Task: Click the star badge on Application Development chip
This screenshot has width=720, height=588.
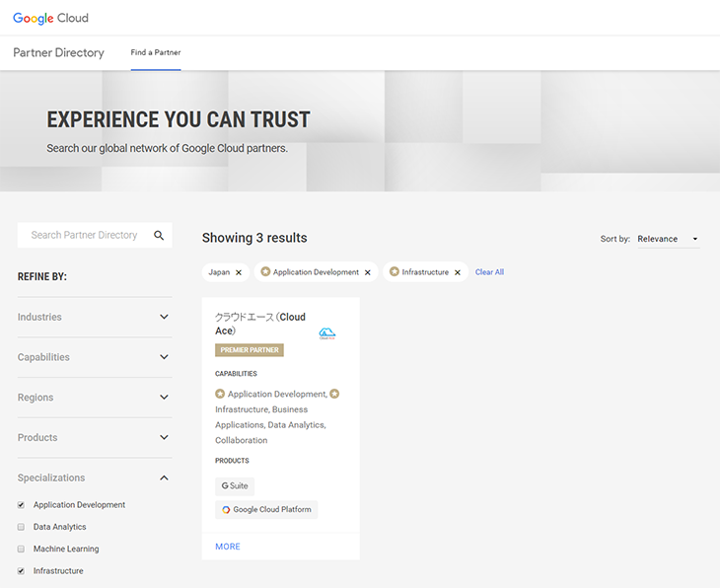Action: coord(265,272)
